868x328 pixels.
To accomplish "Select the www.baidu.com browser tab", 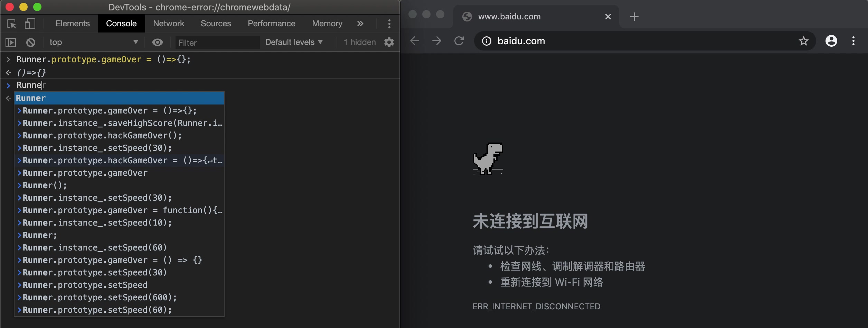I will click(x=536, y=17).
